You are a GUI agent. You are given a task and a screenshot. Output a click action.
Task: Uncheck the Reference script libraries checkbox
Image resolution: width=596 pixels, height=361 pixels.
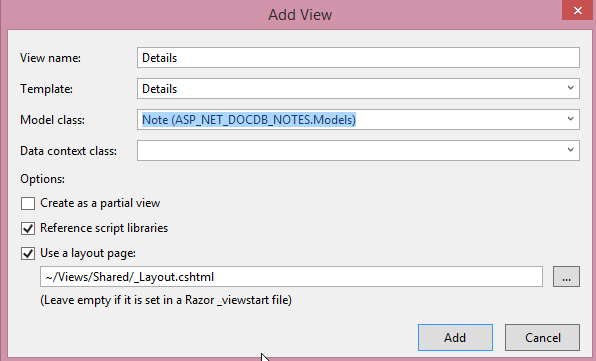(x=28, y=228)
